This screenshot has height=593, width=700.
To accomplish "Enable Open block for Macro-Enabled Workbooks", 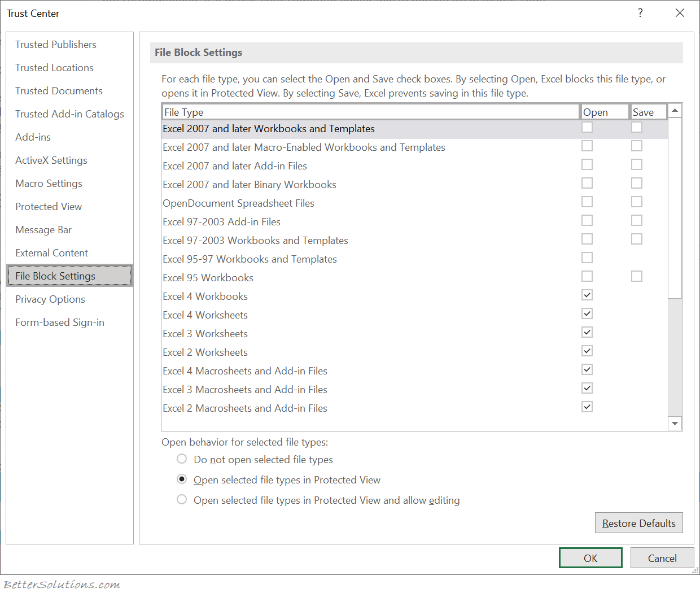I will (x=587, y=146).
